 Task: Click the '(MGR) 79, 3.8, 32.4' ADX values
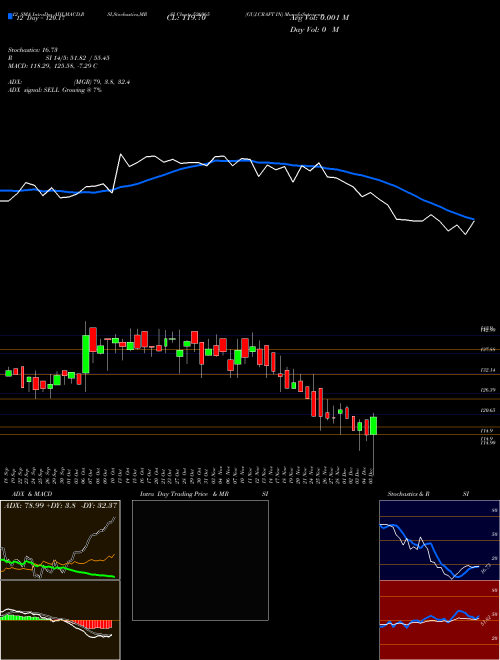[x=101, y=82]
